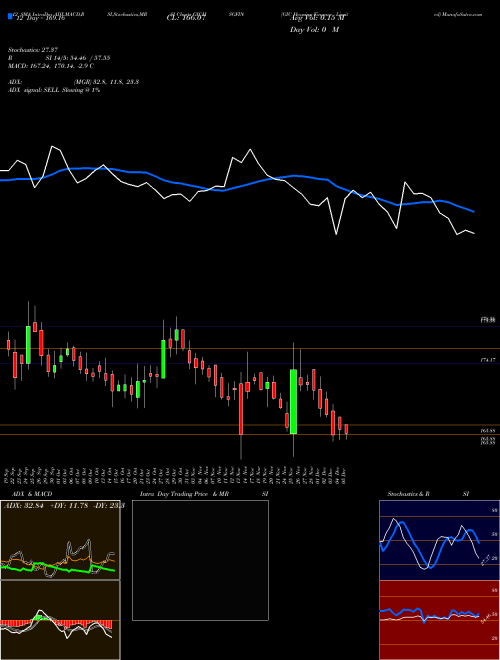
Task: Click the ADX (MGR) 32.8, 11.8, 23.3 values
Action: (106, 82)
